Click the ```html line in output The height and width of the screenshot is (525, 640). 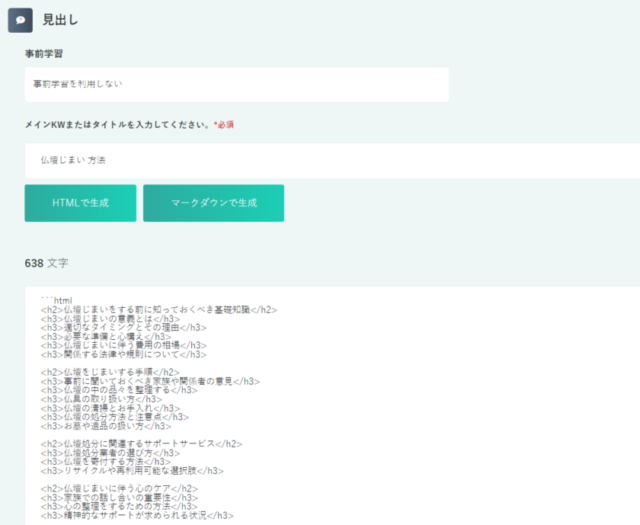coord(57,300)
